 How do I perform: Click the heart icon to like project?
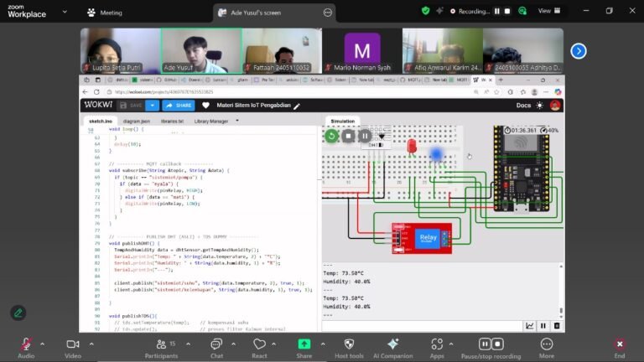coord(206,106)
